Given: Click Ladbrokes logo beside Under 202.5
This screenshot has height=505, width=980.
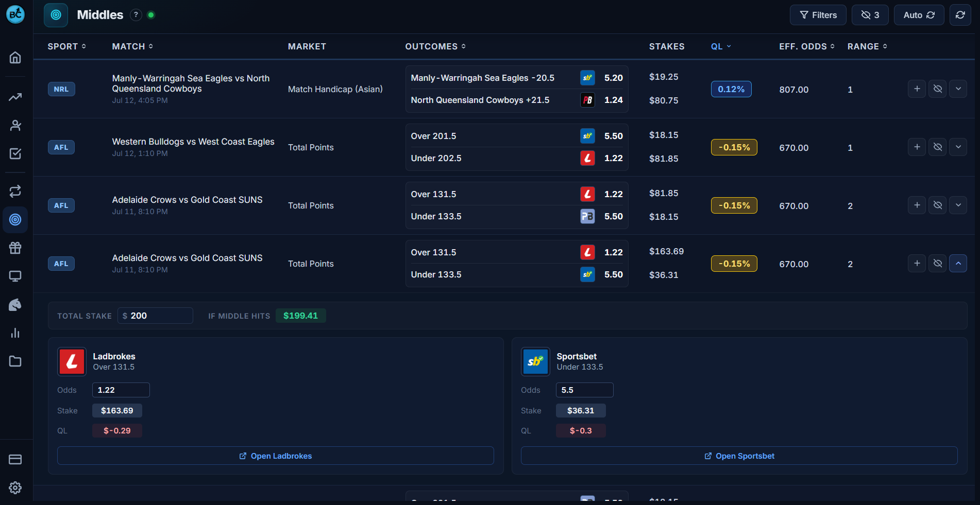Looking at the screenshot, I should 587,158.
